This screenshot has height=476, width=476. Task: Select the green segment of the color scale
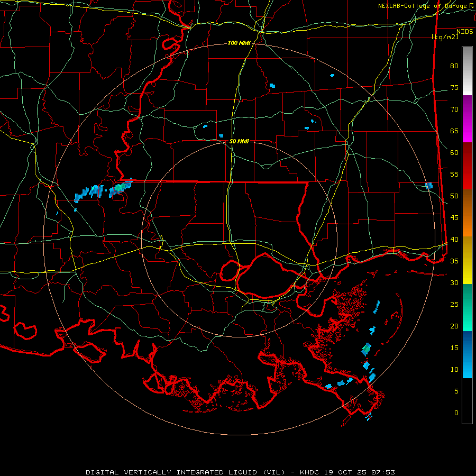click(x=467, y=307)
